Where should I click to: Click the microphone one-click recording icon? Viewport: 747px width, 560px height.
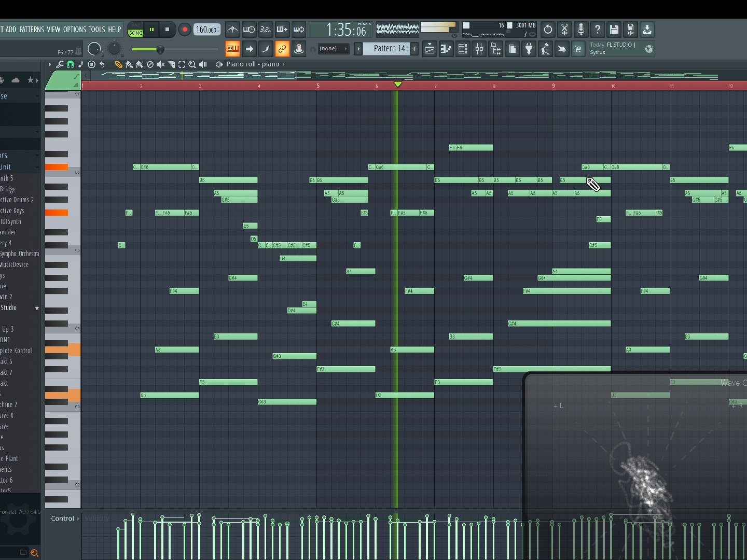point(581,30)
